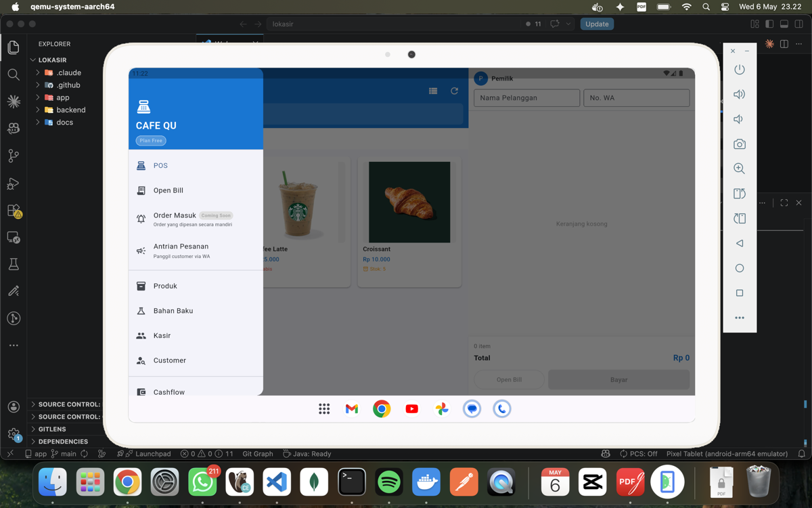Open VS Code Search view icon
Viewport: 812px width, 508px height.
tap(14, 75)
